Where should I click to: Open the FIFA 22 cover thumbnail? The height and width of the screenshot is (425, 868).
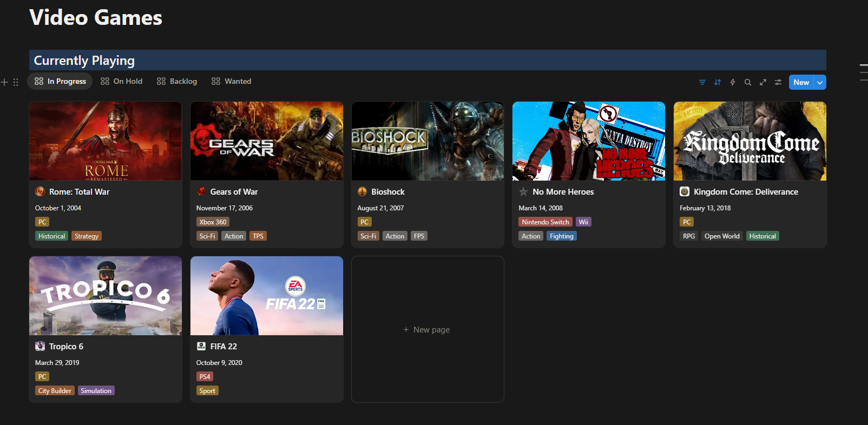point(266,295)
